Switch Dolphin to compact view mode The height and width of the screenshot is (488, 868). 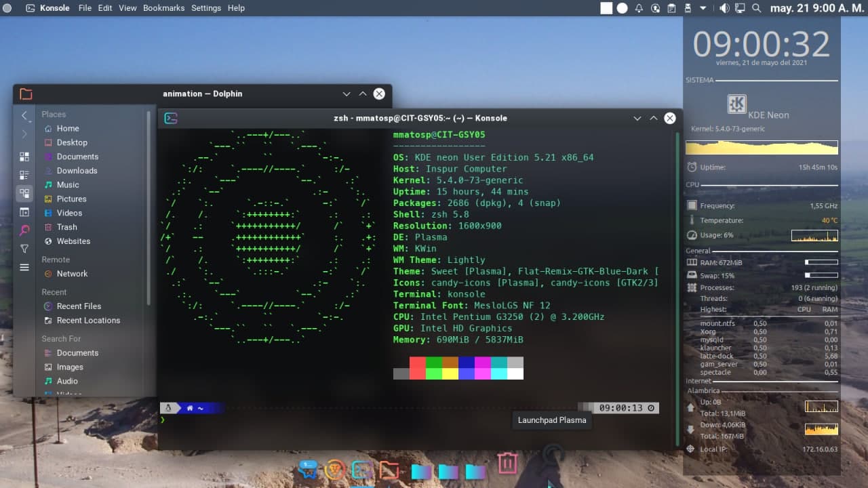[x=24, y=175]
